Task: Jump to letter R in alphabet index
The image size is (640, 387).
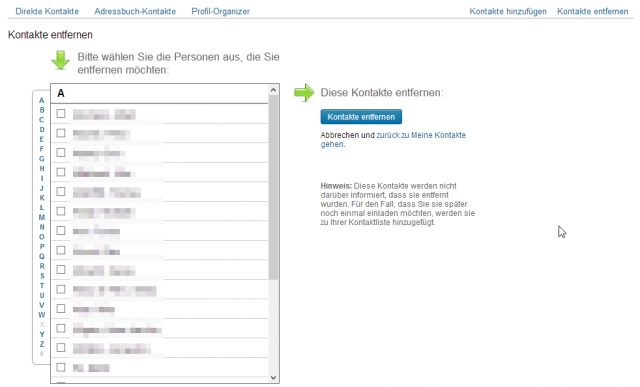Action: click(42, 266)
